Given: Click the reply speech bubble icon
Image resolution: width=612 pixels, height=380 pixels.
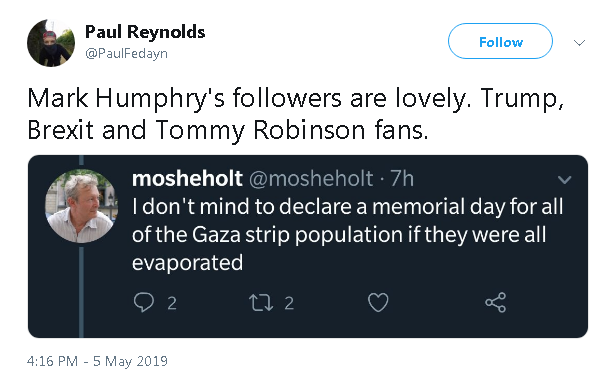Looking at the screenshot, I should click(x=144, y=302).
